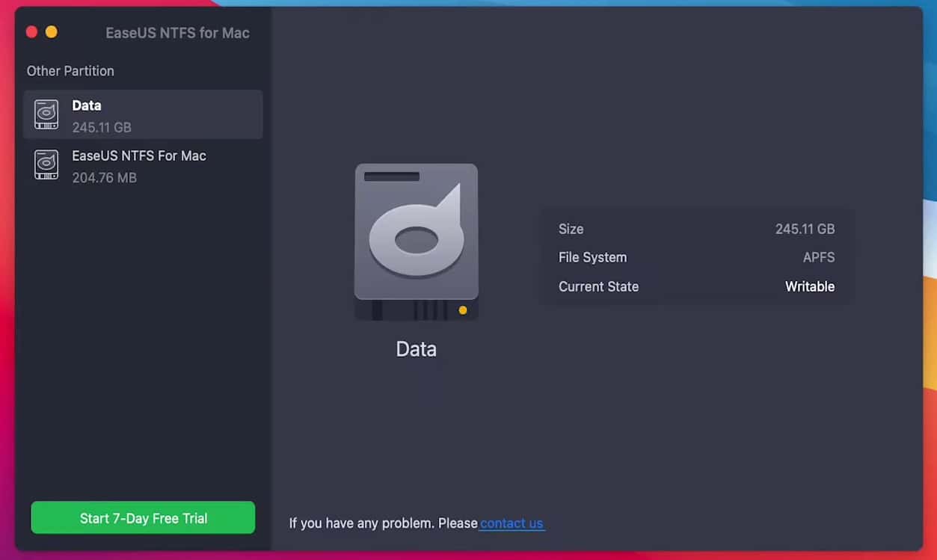
Task: Click the Writable current state value
Action: point(809,286)
